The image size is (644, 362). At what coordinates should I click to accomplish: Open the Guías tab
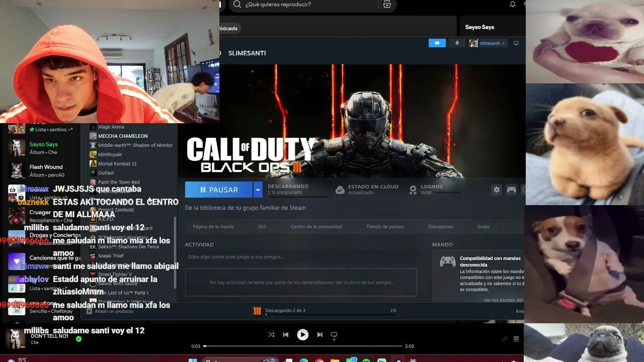pos(483,227)
